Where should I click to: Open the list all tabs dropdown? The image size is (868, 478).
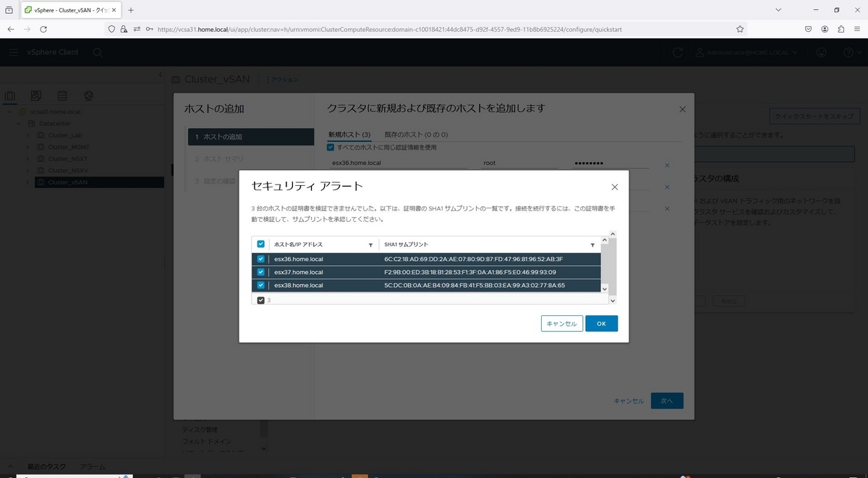coord(778,10)
